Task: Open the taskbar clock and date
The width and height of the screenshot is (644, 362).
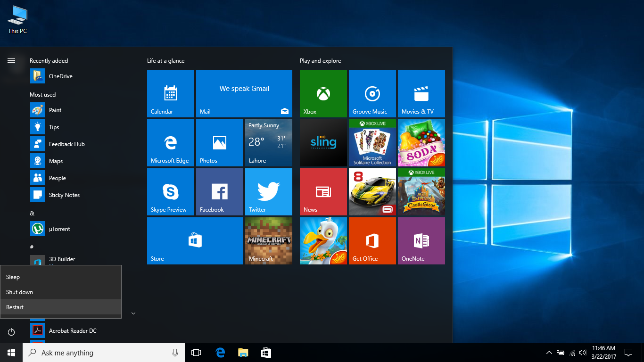Action: 604,353
